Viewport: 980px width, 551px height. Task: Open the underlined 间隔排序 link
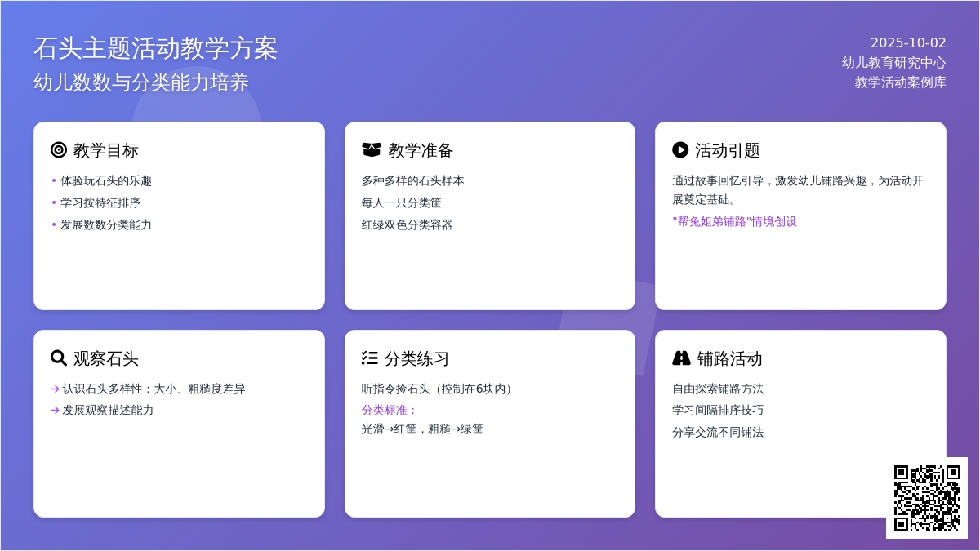tap(718, 411)
